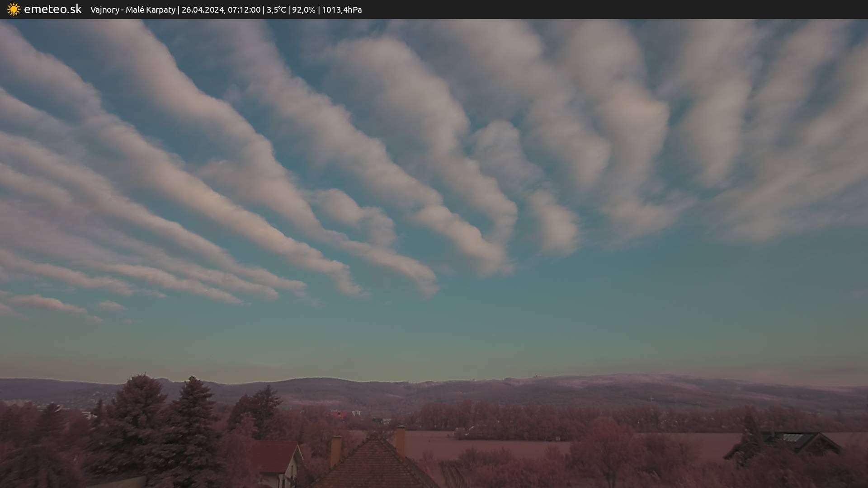Click the 1013,4hPa pressure reading
The image size is (868, 488).
point(342,10)
